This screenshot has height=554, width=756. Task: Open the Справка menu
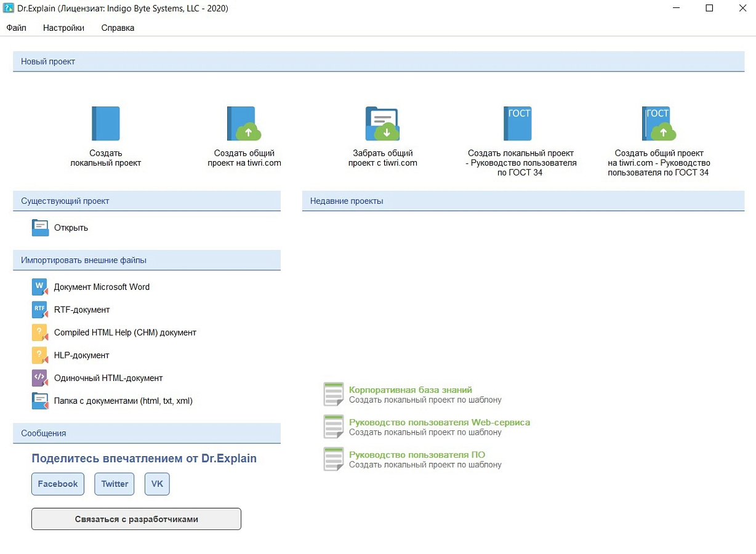click(x=118, y=28)
